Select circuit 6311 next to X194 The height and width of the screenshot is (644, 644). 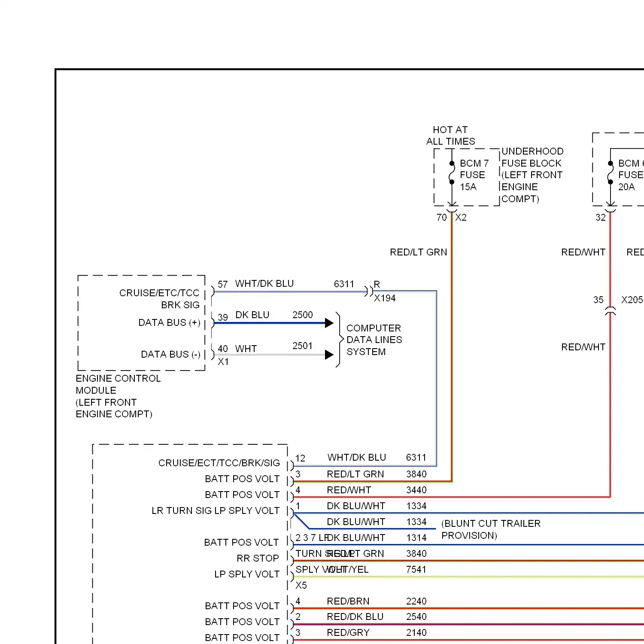(x=344, y=284)
